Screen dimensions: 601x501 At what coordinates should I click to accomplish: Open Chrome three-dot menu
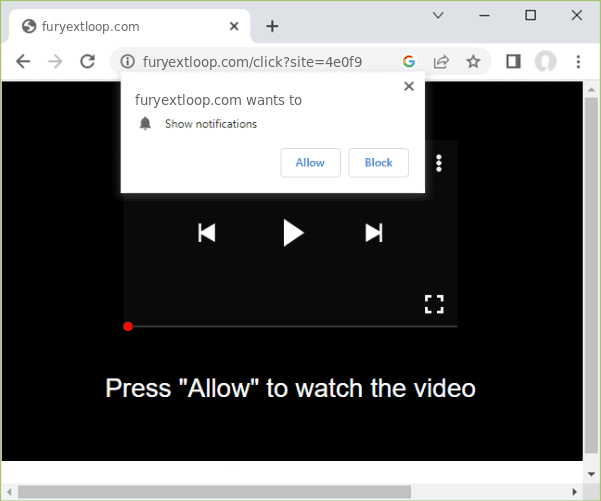tap(578, 62)
